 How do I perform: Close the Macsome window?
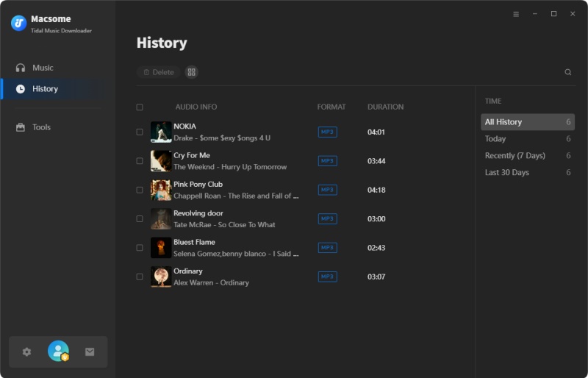click(573, 14)
